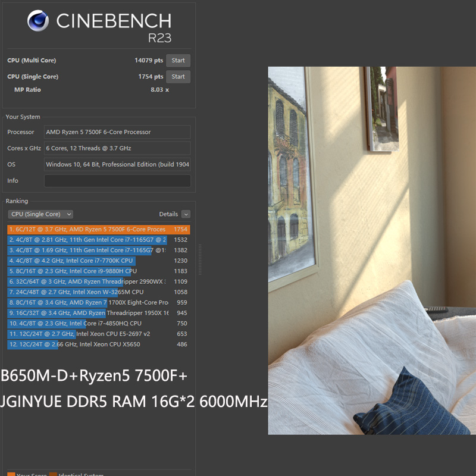Click the Identical System legend swatch
This screenshot has height=476, width=476.
[x=53, y=474]
